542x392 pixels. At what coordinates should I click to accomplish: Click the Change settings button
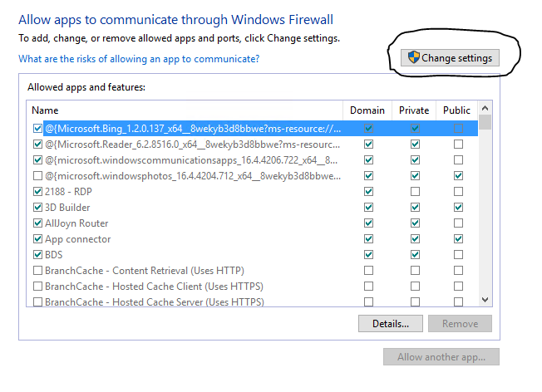[x=450, y=57]
